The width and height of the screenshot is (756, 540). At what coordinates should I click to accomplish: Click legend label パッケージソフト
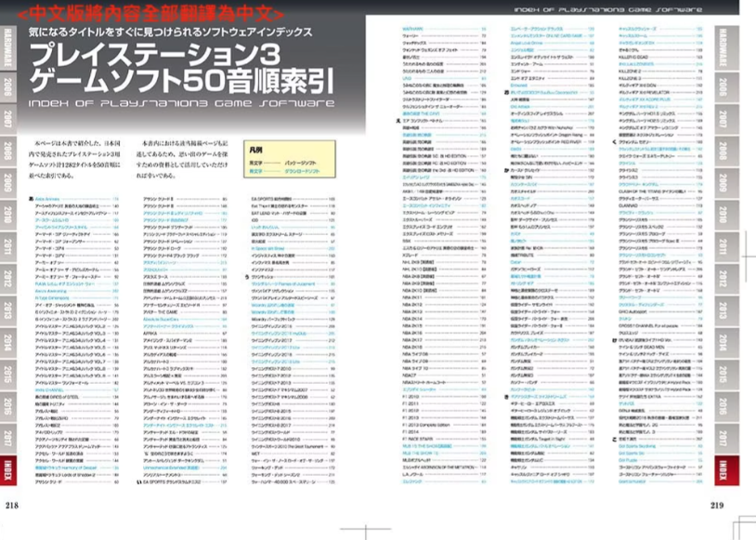300,163
